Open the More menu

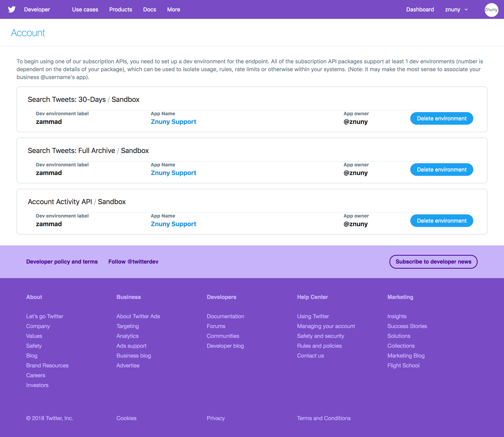point(173,9)
